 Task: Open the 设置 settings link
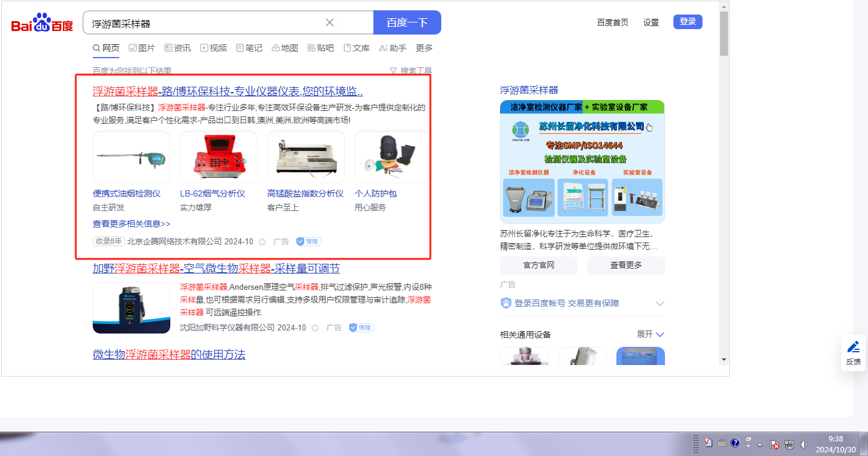click(651, 22)
